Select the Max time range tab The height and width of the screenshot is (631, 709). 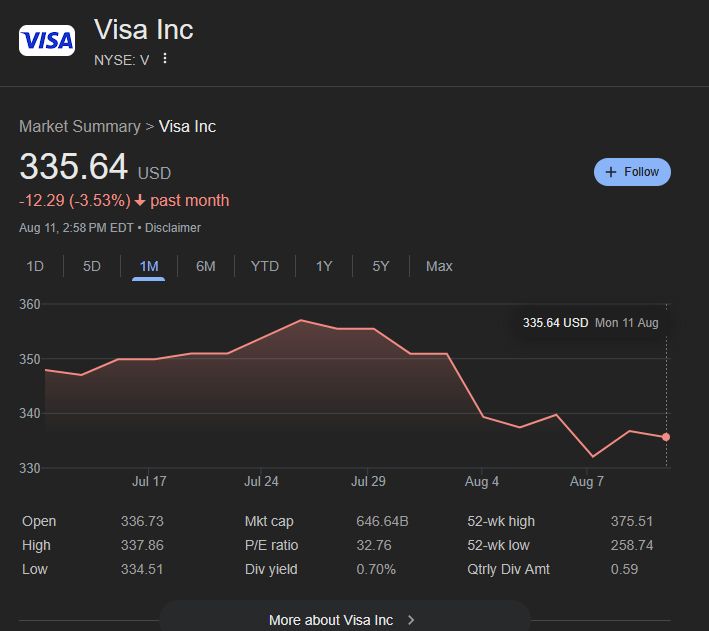439,266
